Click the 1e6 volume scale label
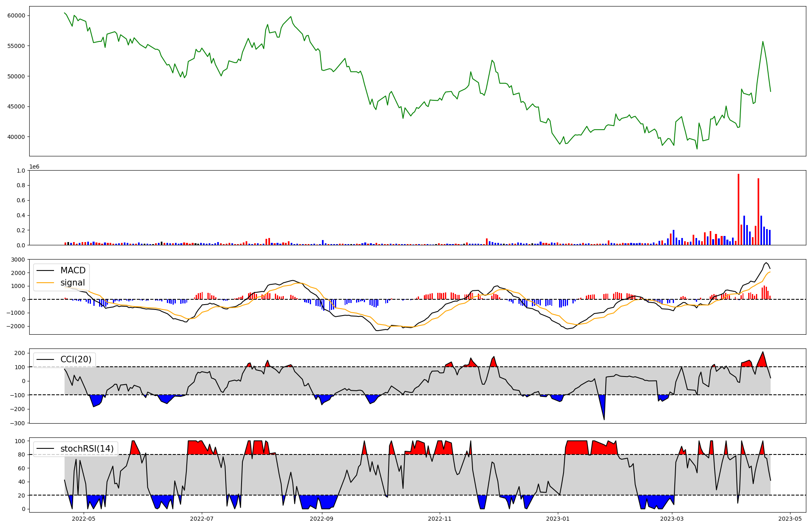The height and width of the screenshot is (528, 812). (x=34, y=167)
